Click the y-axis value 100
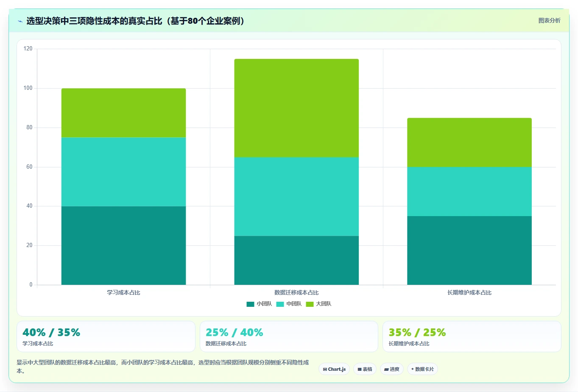The width and height of the screenshot is (578, 392). click(x=28, y=88)
